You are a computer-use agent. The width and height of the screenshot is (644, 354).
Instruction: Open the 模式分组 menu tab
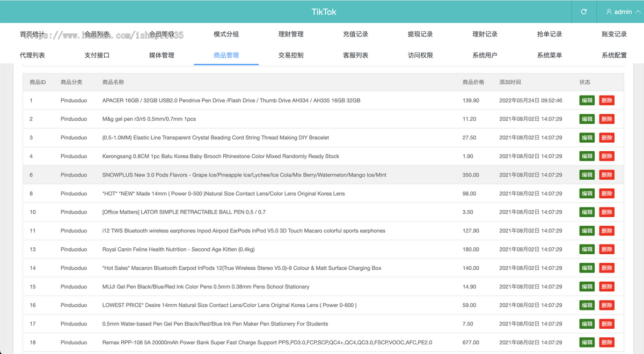(x=226, y=34)
